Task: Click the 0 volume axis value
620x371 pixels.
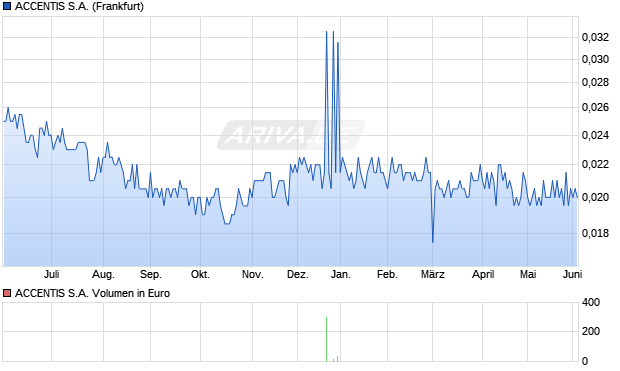Action: coord(585,361)
